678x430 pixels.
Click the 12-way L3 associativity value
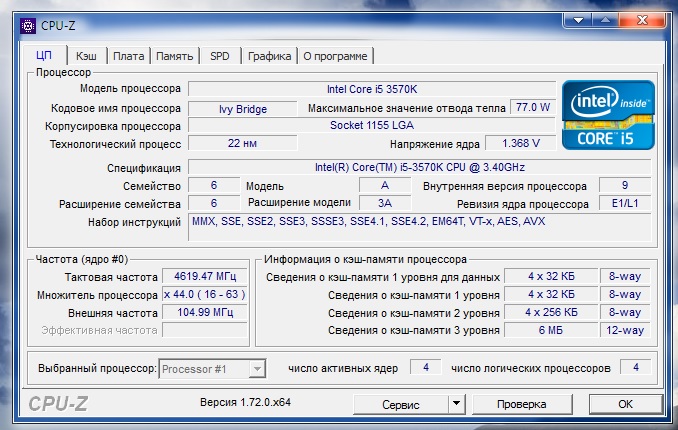pos(625,330)
